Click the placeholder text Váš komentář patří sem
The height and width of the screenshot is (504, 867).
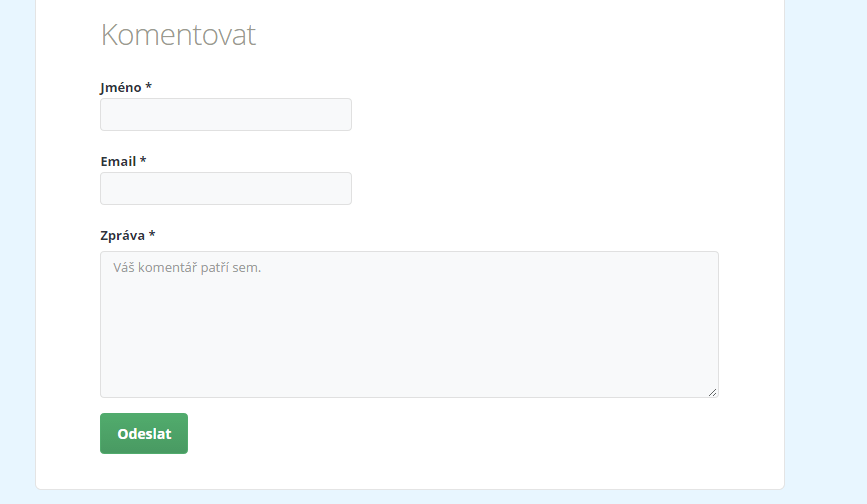click(x=187, y=267)
